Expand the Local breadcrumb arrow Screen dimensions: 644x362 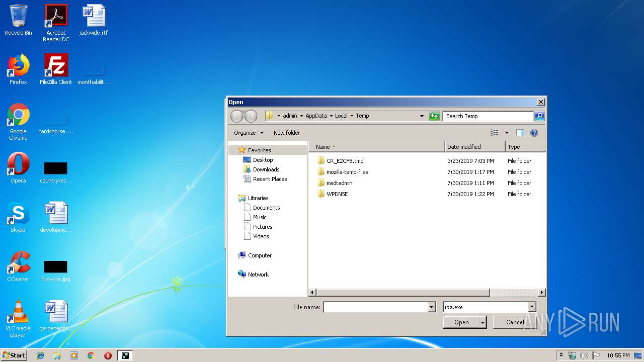click(352, 116)
